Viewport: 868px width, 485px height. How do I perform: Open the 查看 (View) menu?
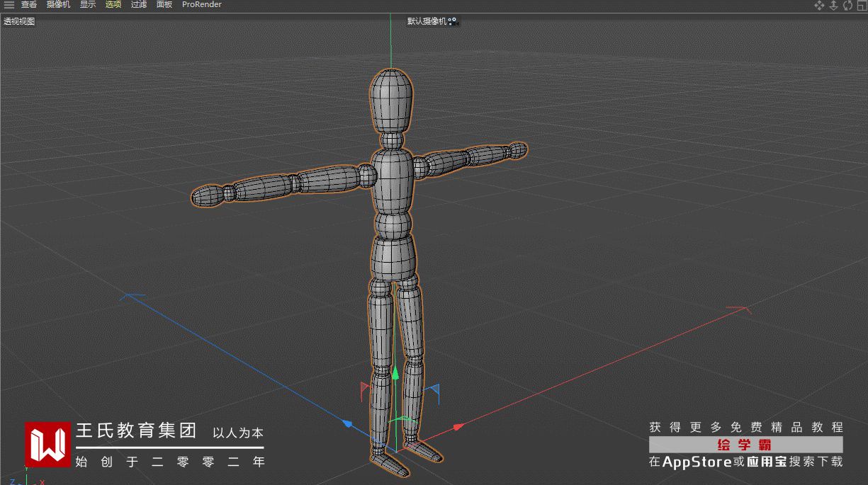pos(29,5)
